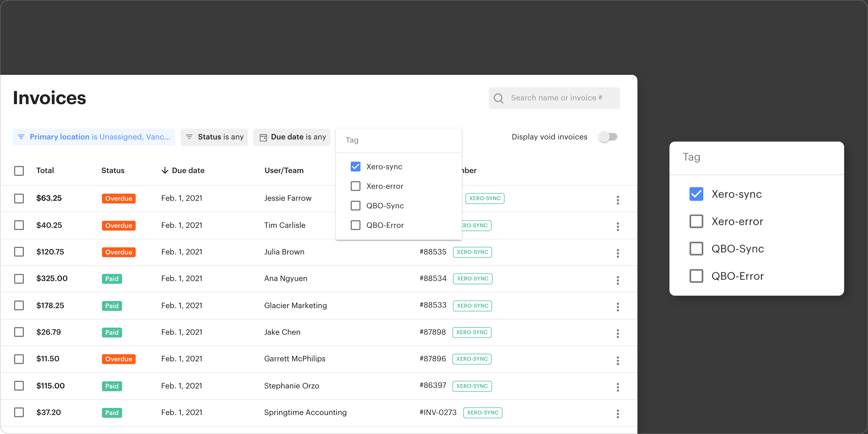The image size is (868, 434).
Task: Click XERO-SYNC tag on invoice #88533
Action: coord(473,306)
